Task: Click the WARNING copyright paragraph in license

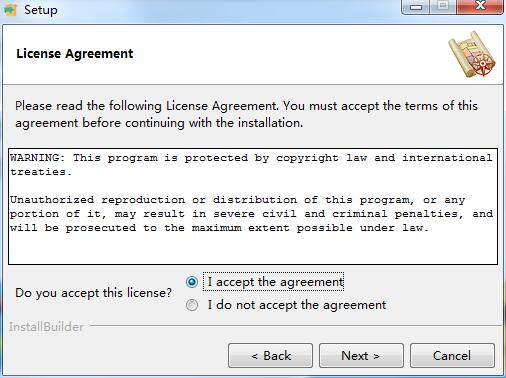Action: (251, 164)
